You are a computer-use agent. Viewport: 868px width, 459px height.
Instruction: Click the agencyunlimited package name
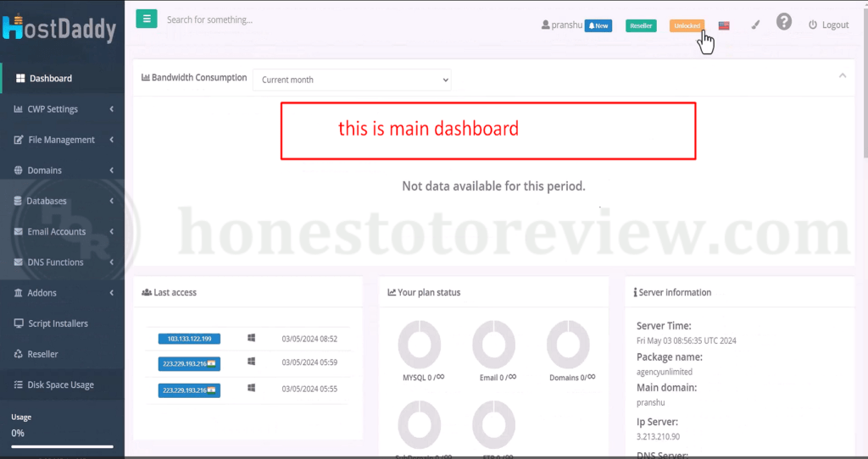click(665, 372)
